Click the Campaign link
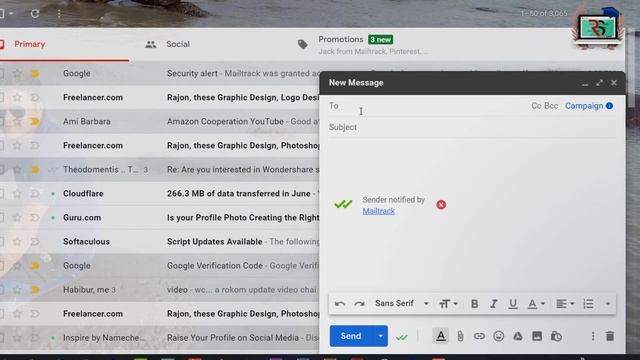The height and width of the screenshot is (360, 640). click(584, 106)
